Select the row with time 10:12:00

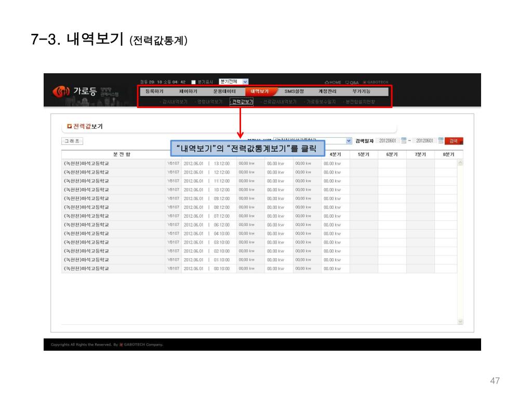pyautogui.click(x=259, y=190)
